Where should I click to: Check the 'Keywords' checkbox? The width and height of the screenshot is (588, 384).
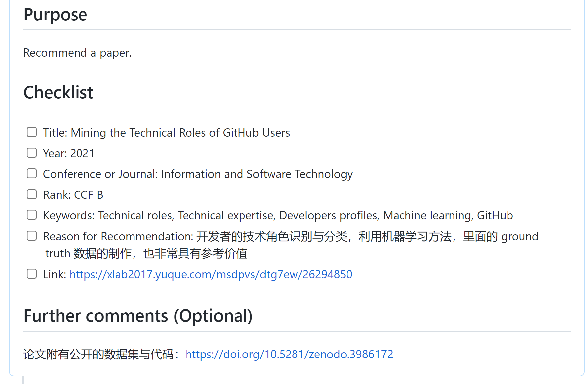pyautogui.click(x=32, y=215)
